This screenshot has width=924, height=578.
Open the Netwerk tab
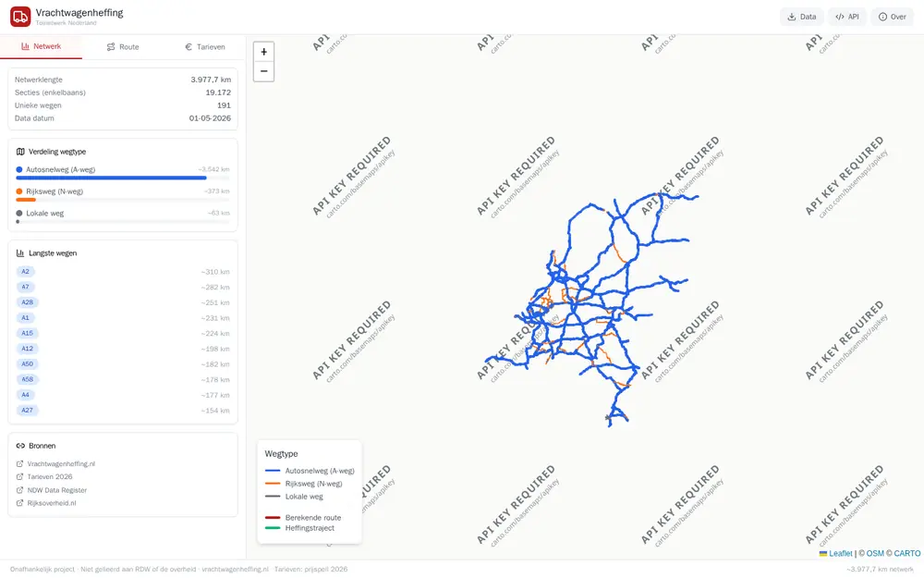[42, 46]
